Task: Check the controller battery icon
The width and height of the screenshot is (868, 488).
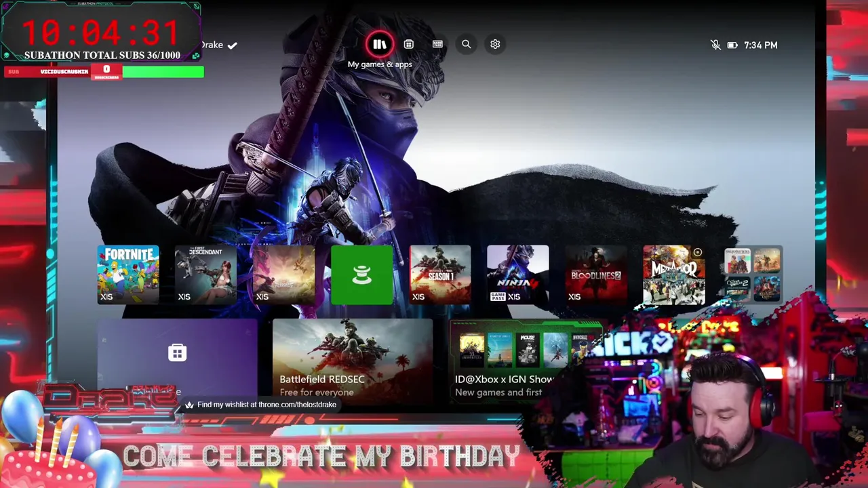Action: point(732,45)
